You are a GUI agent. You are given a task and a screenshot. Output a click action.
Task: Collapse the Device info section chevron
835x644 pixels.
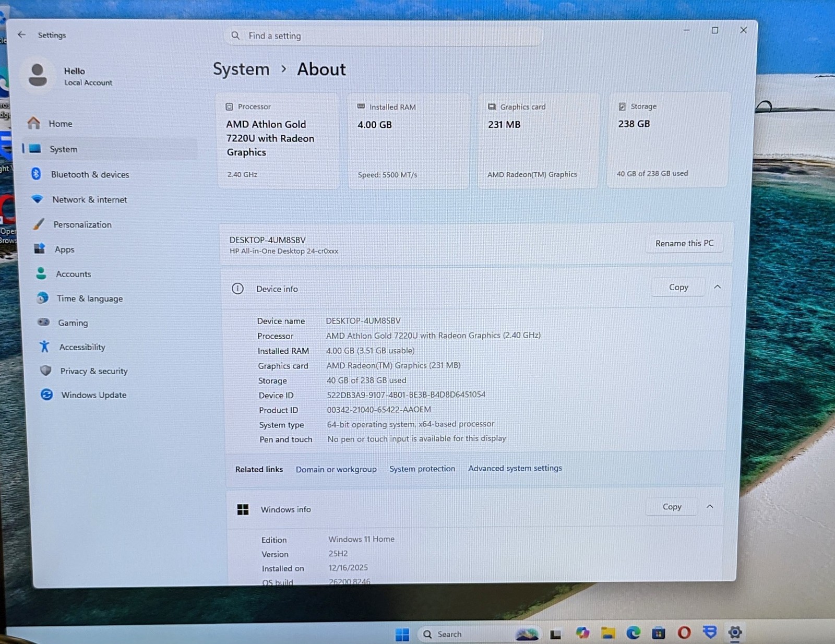pos(717,287)
